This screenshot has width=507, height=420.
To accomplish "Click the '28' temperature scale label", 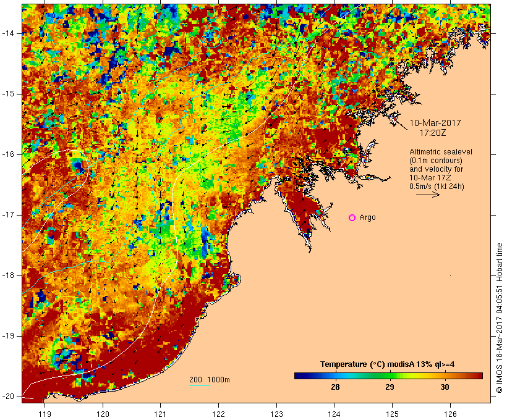I will pos(335,387).
